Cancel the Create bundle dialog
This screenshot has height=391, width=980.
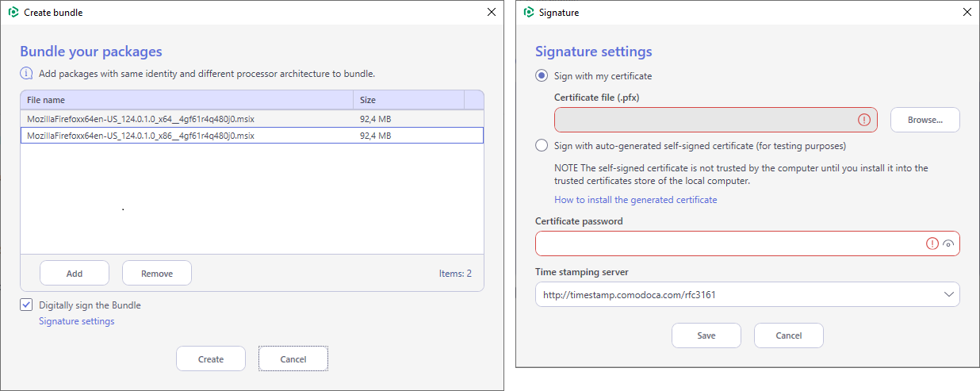pos(293,359)
